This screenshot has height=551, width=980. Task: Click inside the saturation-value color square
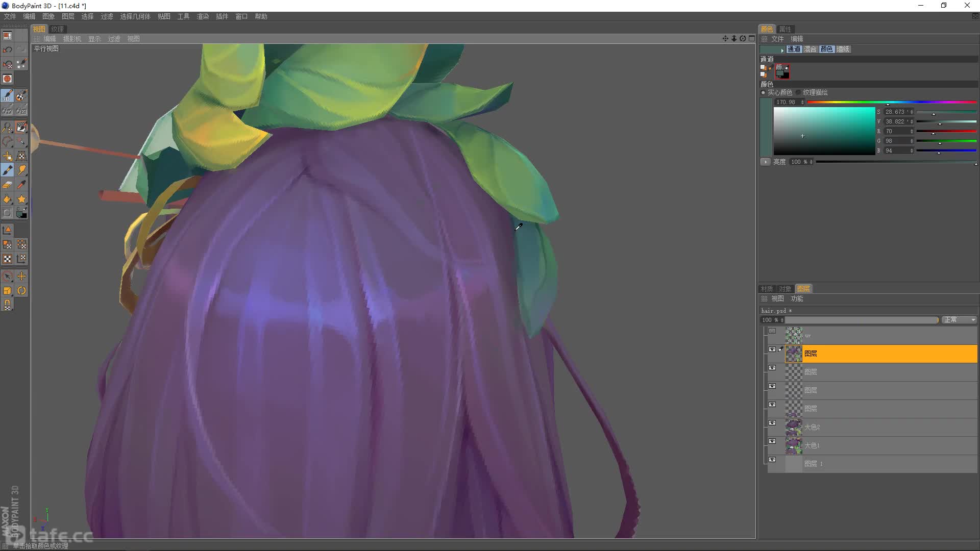[x=824, y=131]
